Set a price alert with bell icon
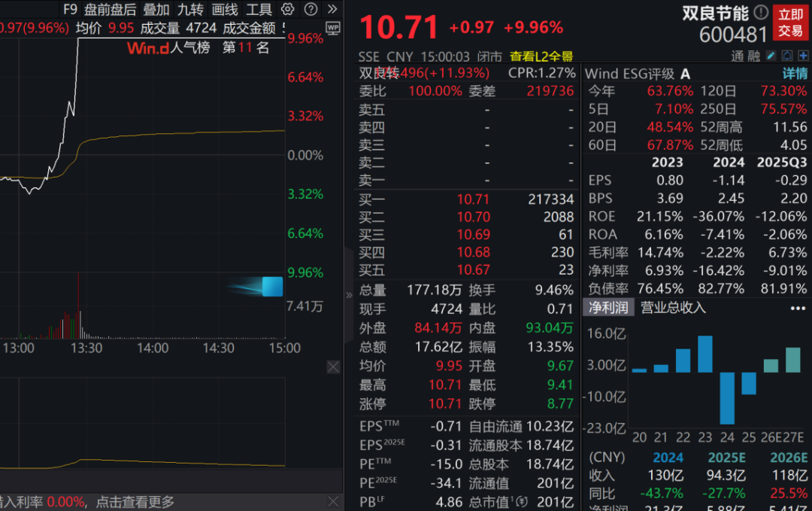The height and width of the screenshot is (511, 812). pos(787,56)
